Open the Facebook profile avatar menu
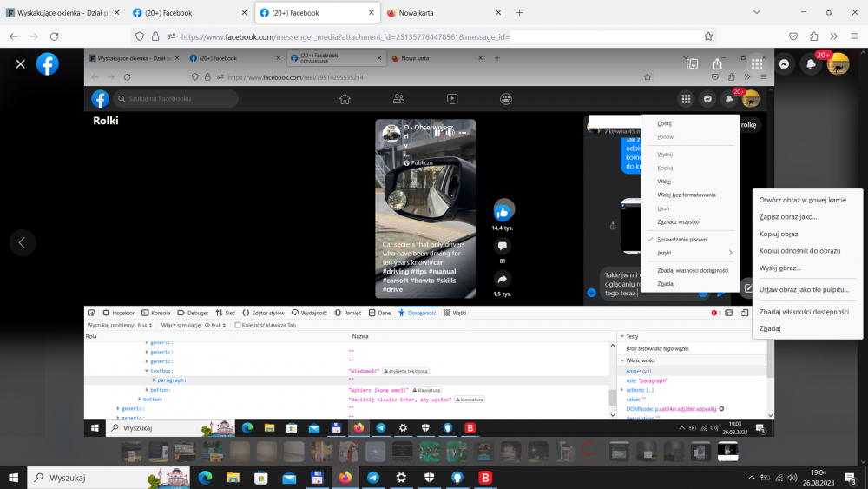868x489 pixels. pyautogui.click(x=838, y=64)
